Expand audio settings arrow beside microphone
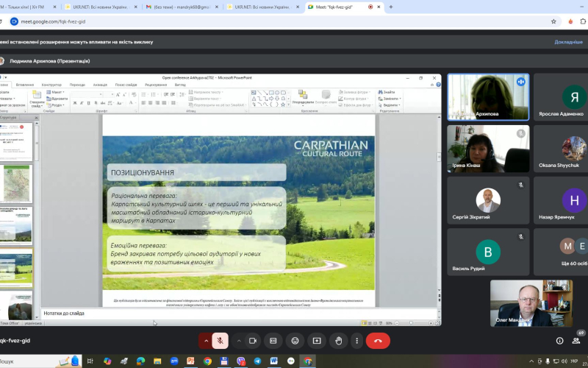The image size is (588, 368). (x=206, y=341)
